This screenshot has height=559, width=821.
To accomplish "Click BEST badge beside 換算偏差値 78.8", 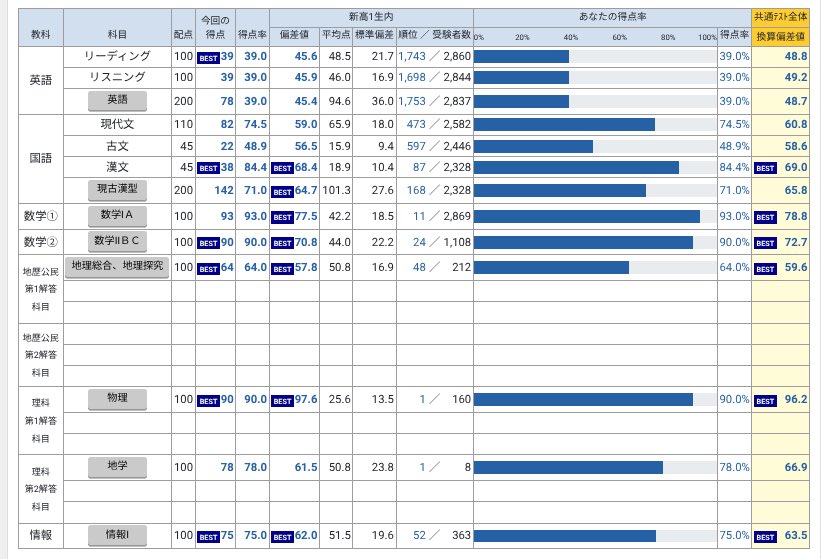I will coord(765,217).
